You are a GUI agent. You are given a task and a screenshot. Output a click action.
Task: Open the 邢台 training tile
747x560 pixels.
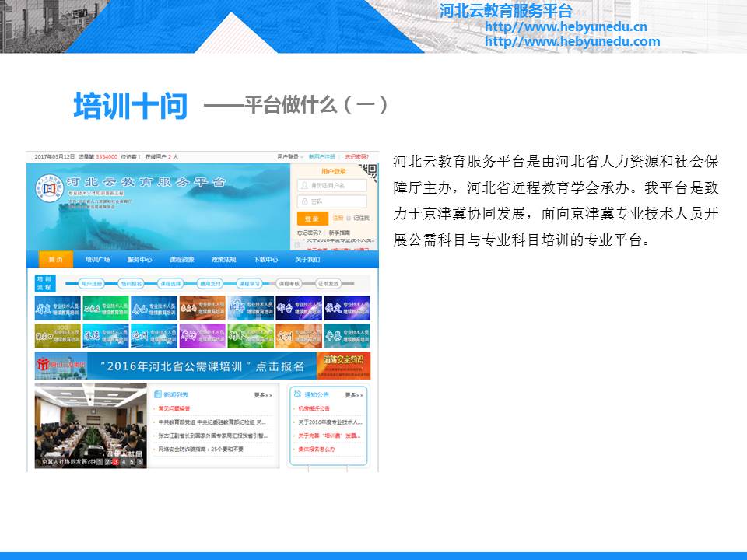coord(299,308)
